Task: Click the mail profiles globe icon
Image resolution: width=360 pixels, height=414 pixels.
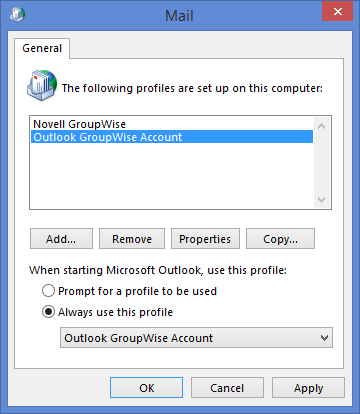Action: coord(42,85)
